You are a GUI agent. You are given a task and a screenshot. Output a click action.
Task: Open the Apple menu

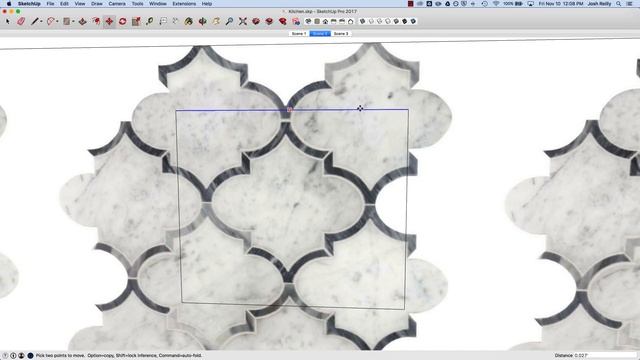(x=9, y=4)
